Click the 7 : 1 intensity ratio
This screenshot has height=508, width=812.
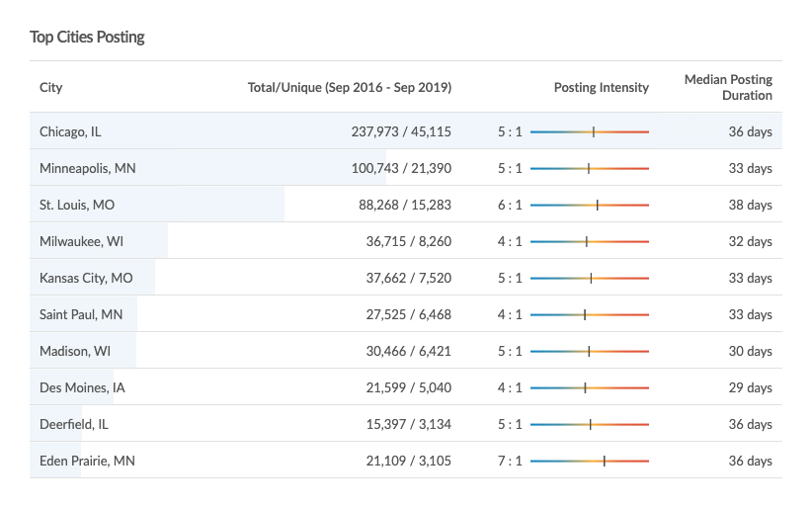[x=510, y=461]
